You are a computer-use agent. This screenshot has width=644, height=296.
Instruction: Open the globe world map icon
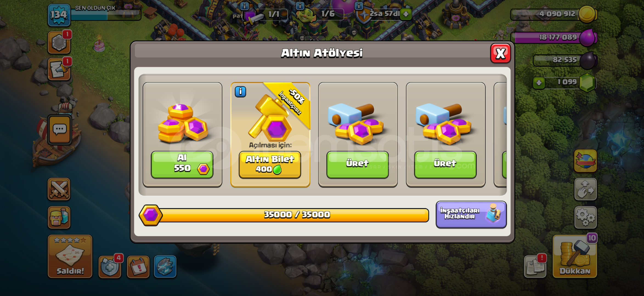(586, 161)
